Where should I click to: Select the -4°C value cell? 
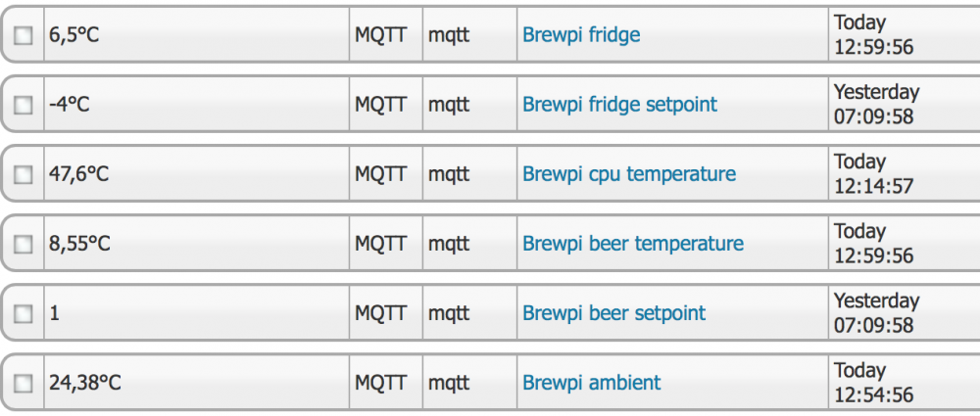coord(70,105)
